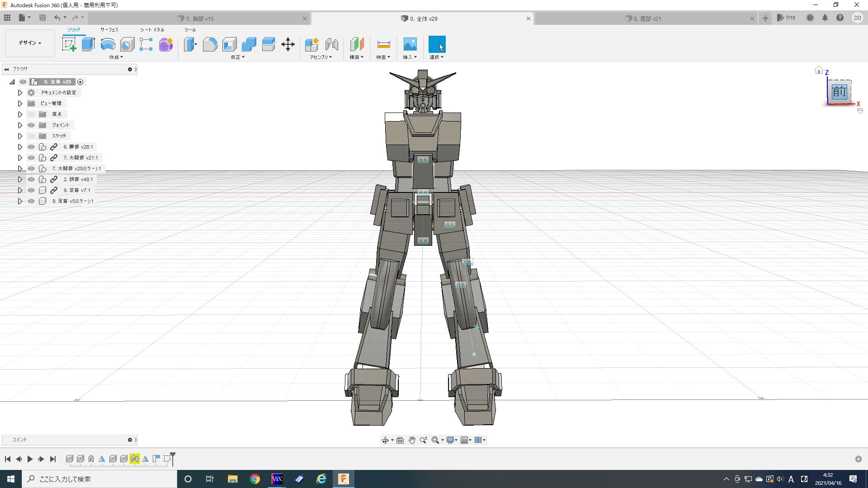
Task: Open the 修正 menu dropdown
Action: [237, 57]
